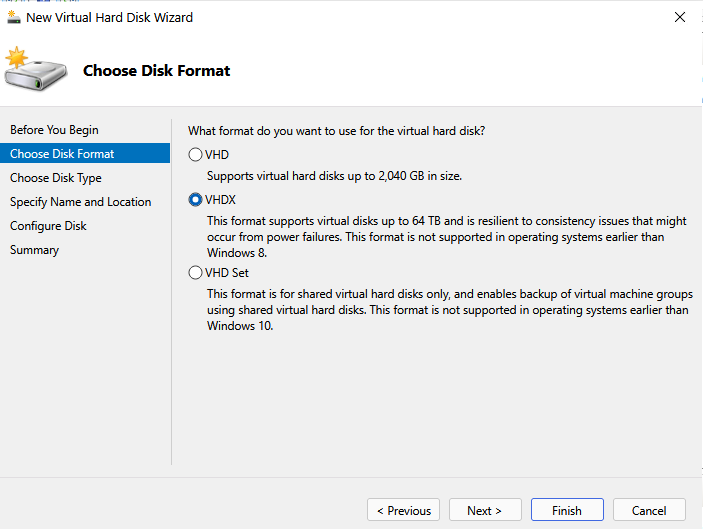The height and width of the screenshot is (529, 703).
Task: Jump to the Choose Disk Type step
Action: pyautogui.click(x=56, y=178)
